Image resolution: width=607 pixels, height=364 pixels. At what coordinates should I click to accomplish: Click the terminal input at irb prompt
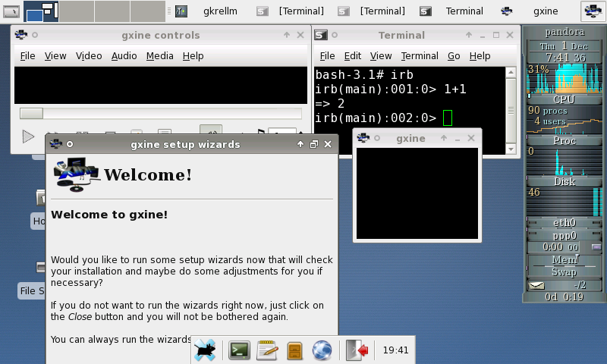447,118
